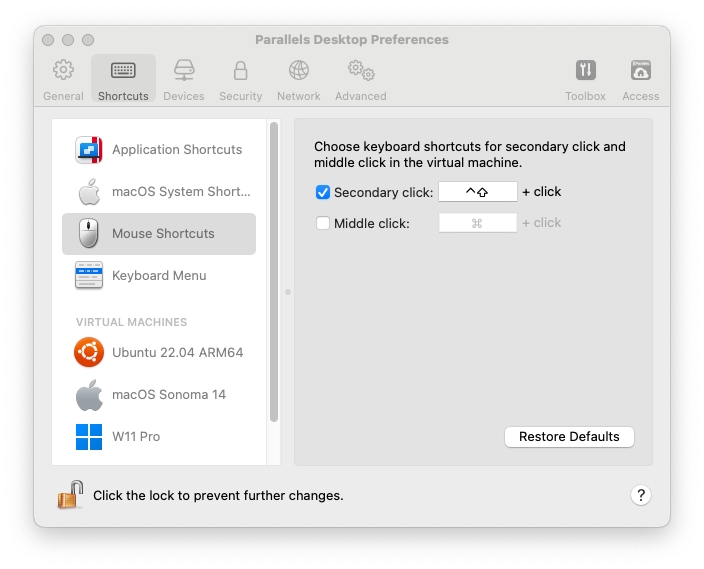Viewport: 704px width, 569px height.
Task: Click the Secondary click shortcut field
Action: coord(477,192)
